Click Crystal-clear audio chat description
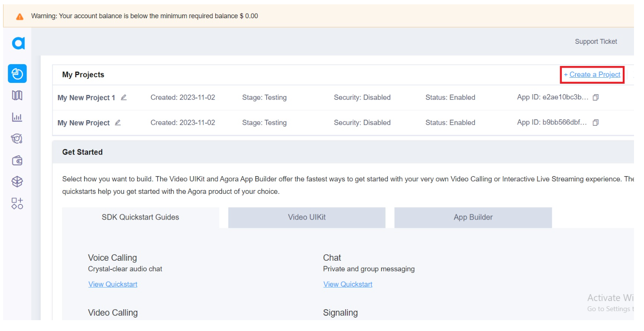 tap(125, 269)
